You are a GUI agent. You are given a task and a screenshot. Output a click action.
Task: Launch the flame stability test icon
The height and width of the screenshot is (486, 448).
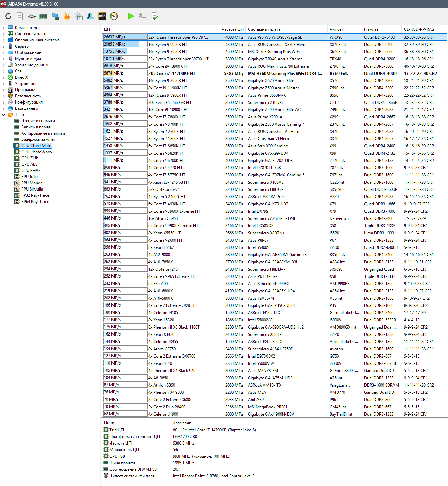click(x=67, y=16)
